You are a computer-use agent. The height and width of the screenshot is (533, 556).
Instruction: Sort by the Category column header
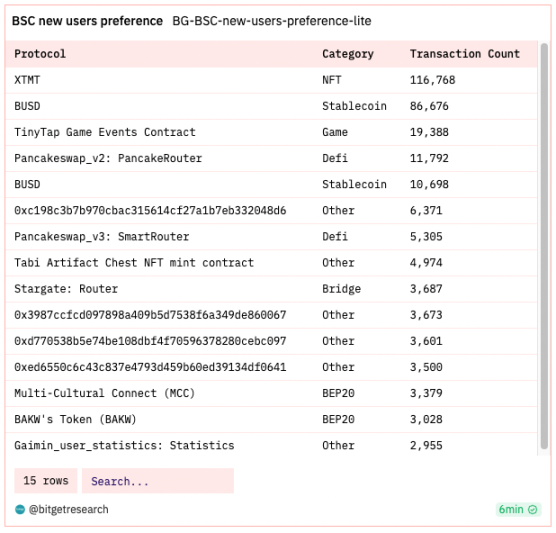[x=348, y=54]
